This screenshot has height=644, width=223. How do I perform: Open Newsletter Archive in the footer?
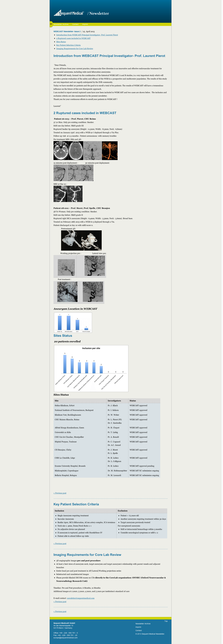tap(143, 624)
